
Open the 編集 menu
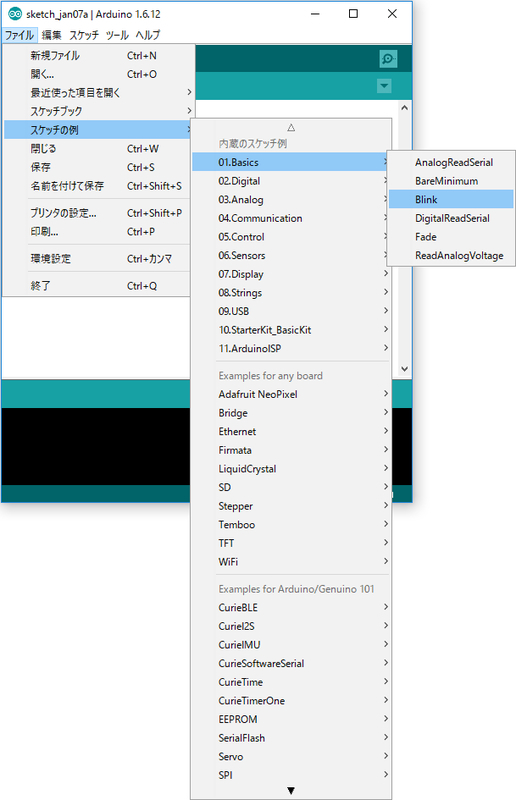(x=52, y=35)
